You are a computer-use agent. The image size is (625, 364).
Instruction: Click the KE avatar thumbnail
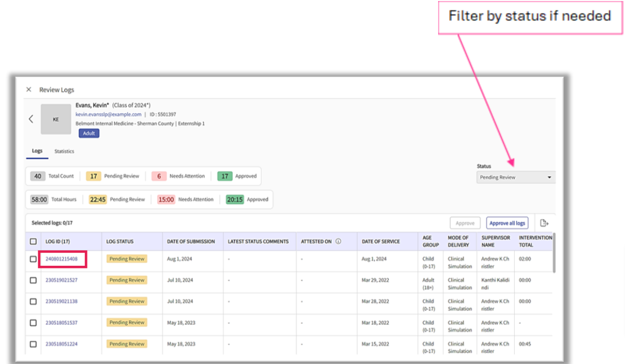(56, 119)
